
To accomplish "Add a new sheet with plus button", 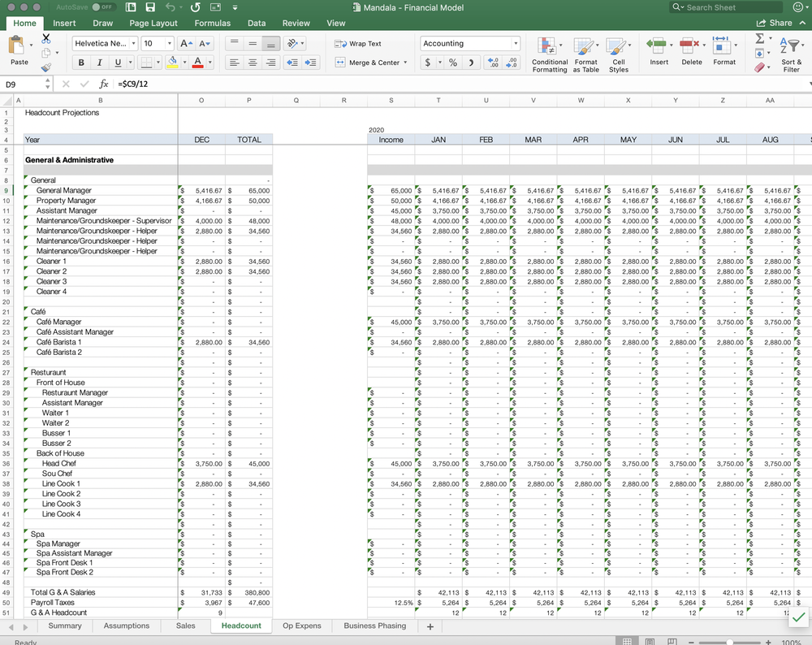I will click(x=430, y=626).
